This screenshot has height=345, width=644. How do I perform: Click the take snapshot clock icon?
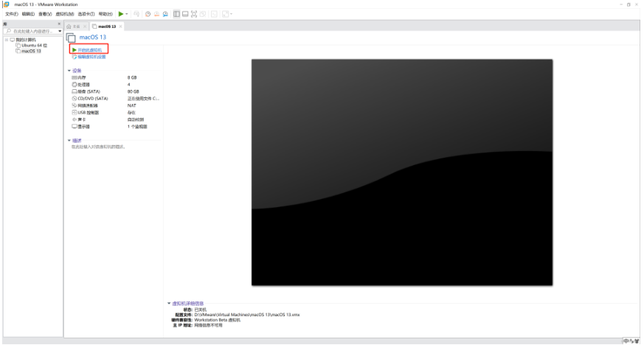pos(148,14)
